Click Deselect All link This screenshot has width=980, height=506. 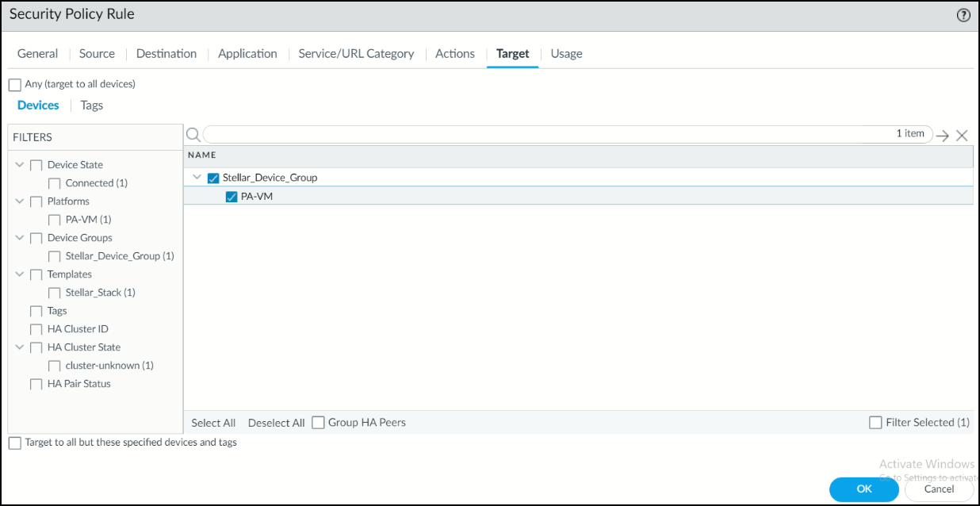point(276,423)
